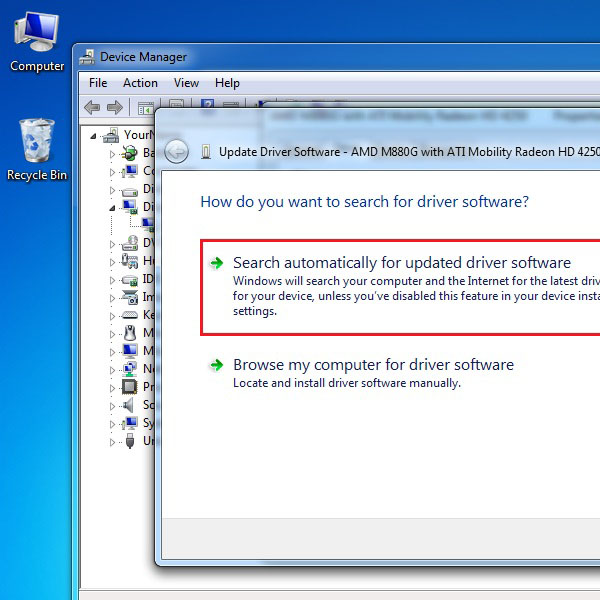Select the Computer category icon labeled Co
The height and width of the screenshot is (600, 600).
coord(130,171)
